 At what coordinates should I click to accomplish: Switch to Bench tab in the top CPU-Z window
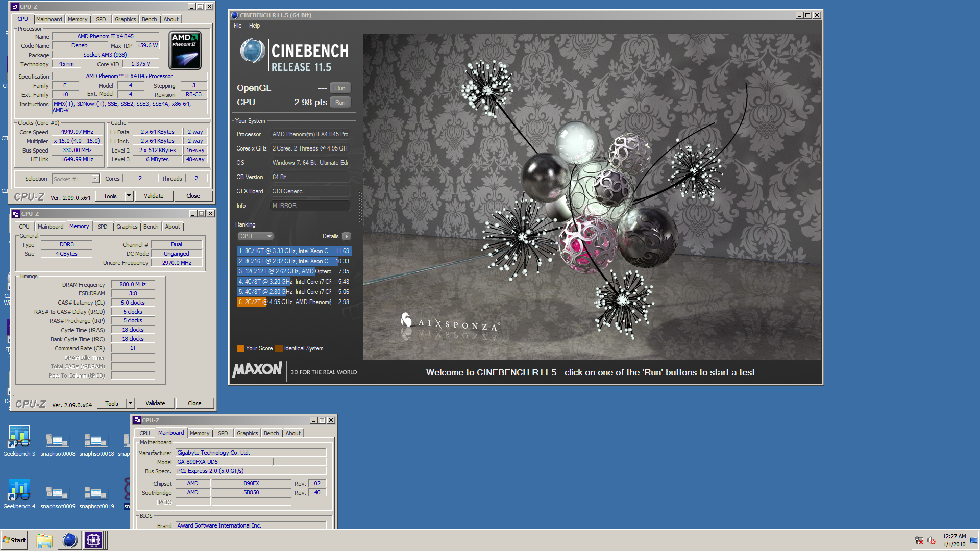click(x=150, y=19)
